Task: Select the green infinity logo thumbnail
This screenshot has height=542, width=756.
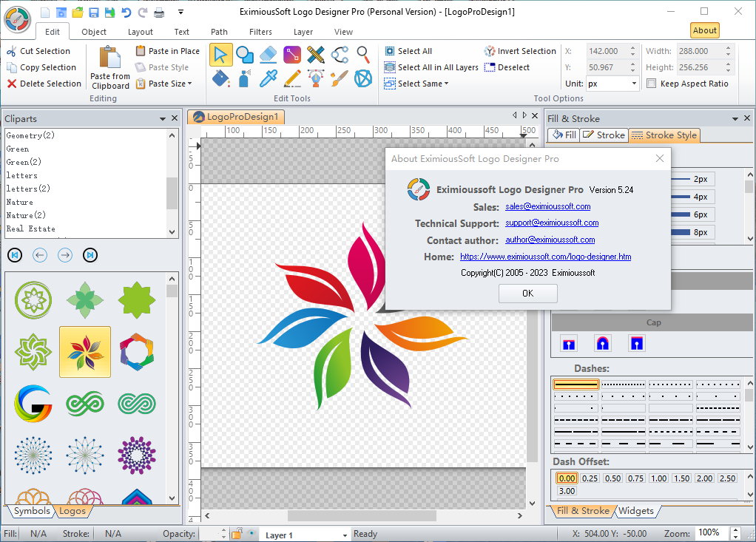Action: click(85, 404)
